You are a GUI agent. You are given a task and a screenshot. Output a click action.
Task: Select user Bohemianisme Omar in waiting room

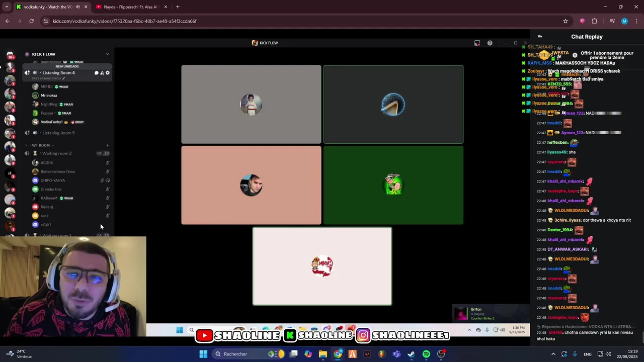click(x=58, y=171)
